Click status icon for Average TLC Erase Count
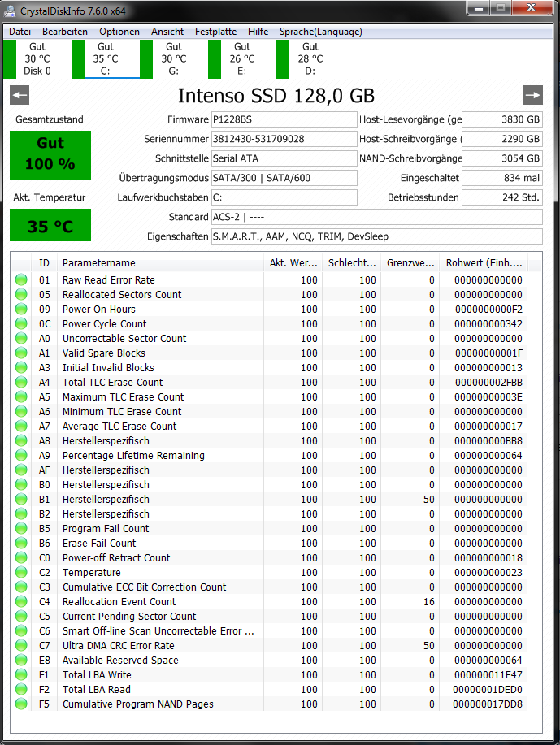Screen dimensions: 560x745 coord(21,427)
